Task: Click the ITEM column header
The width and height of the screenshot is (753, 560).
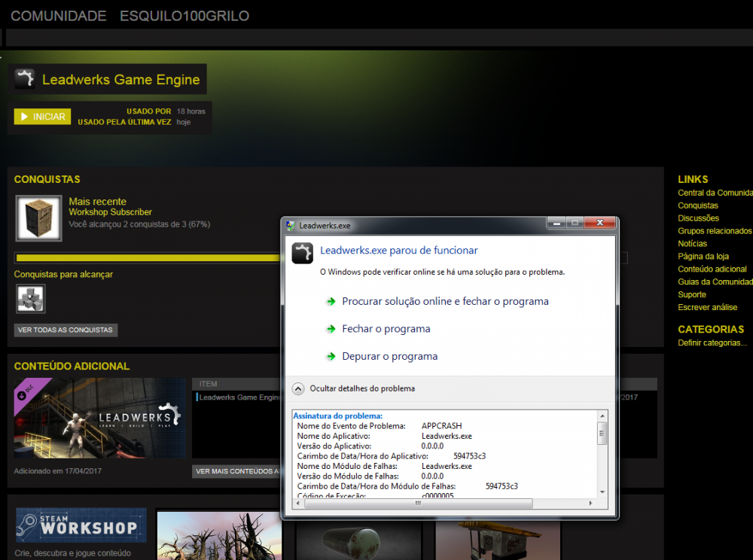Action: pos(208,384)
